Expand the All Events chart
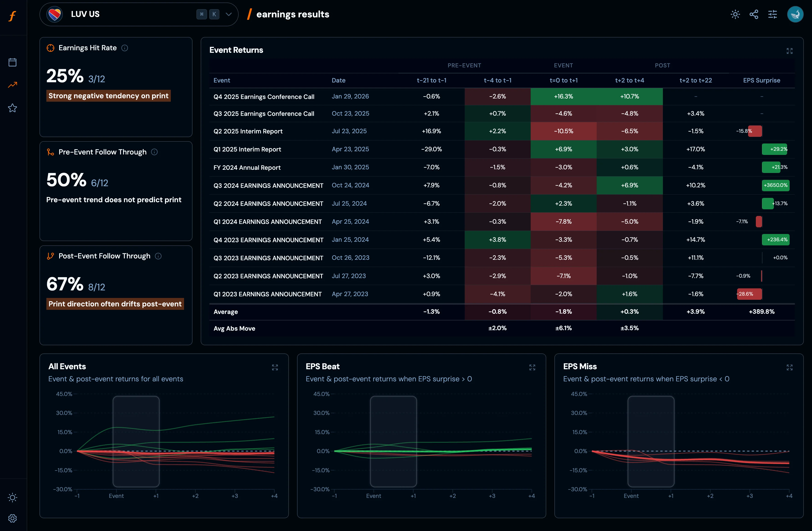 (275, 367)
